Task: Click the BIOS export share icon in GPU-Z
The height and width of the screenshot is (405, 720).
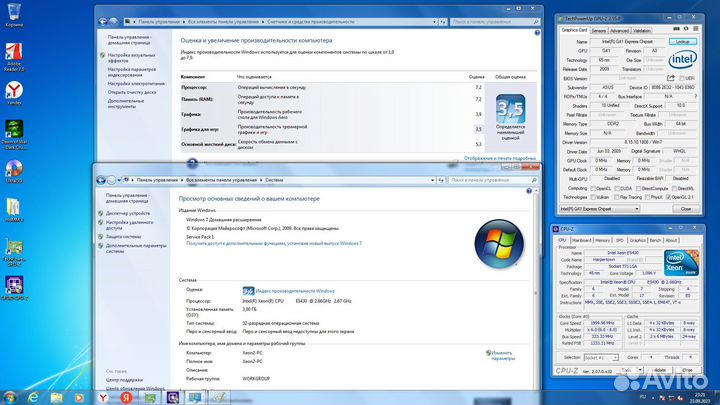Action: pyautogui.click(x=671, y=78)
